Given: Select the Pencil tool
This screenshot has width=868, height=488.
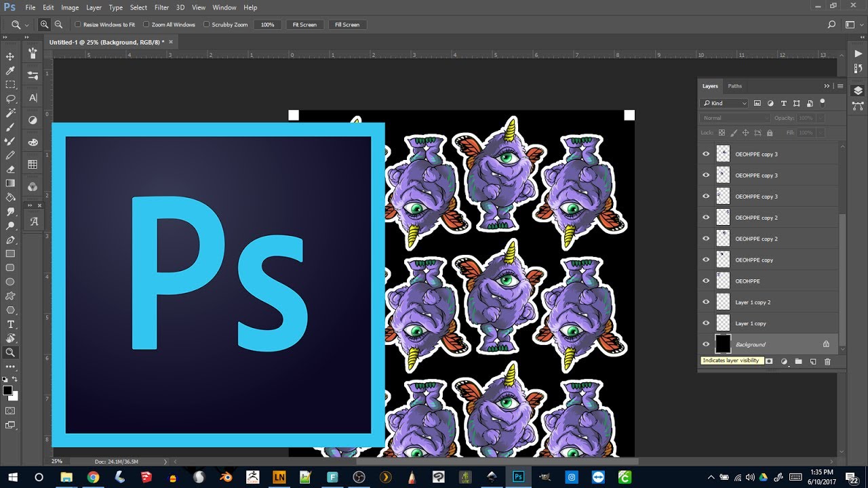Looking at the screenshot, I should tap(10, 155).
